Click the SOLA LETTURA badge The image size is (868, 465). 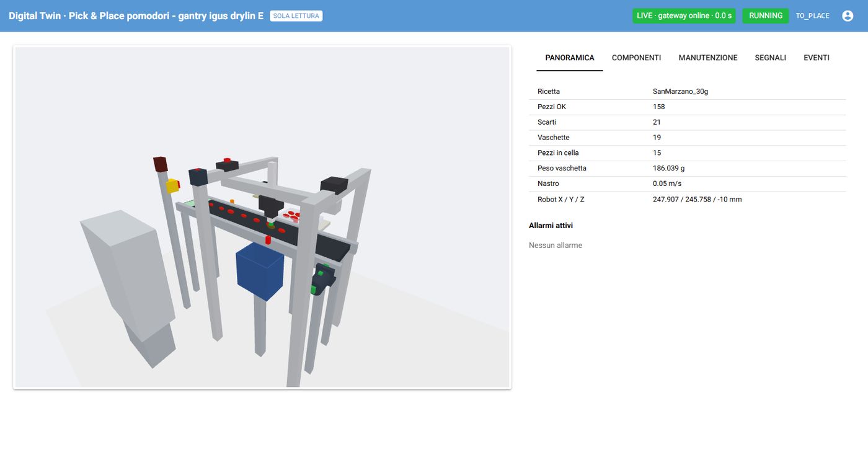(x=296, y=16)
